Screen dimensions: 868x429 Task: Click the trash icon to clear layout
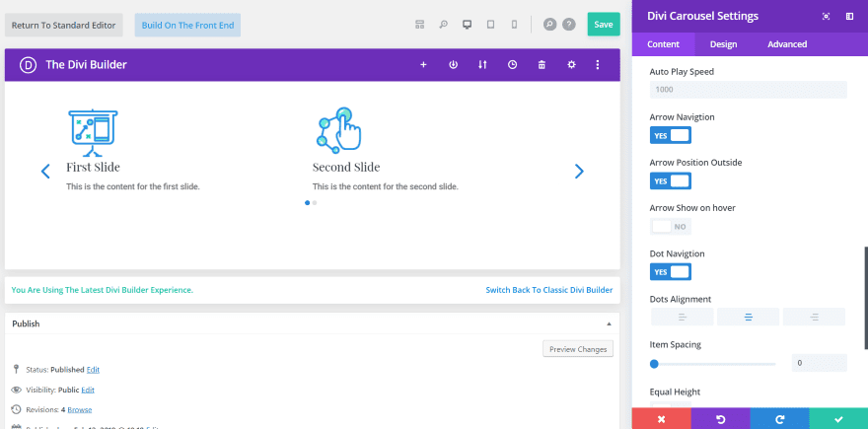pos(542,65)
